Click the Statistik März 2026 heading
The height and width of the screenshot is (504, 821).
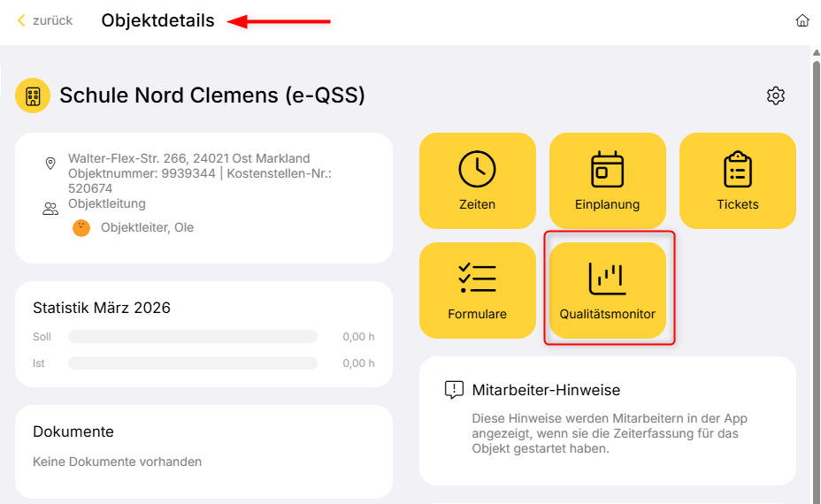point(102,308)
